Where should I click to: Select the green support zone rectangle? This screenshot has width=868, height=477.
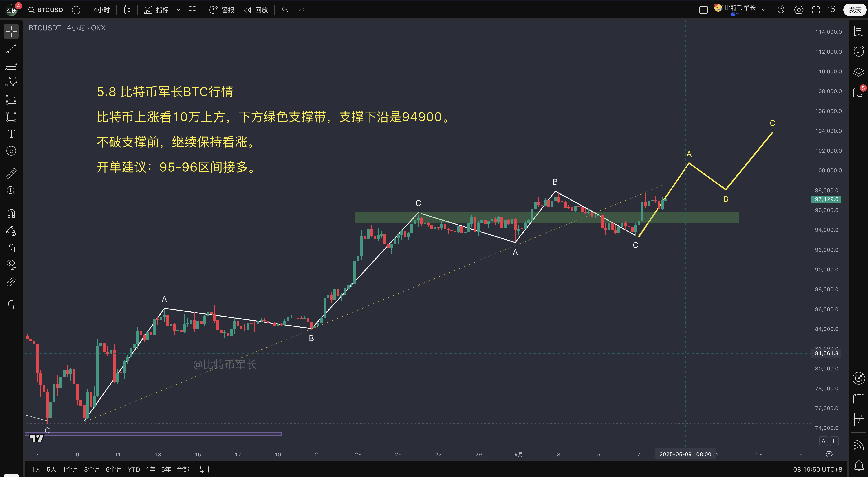pyautogui.click(x=546, y=217)
